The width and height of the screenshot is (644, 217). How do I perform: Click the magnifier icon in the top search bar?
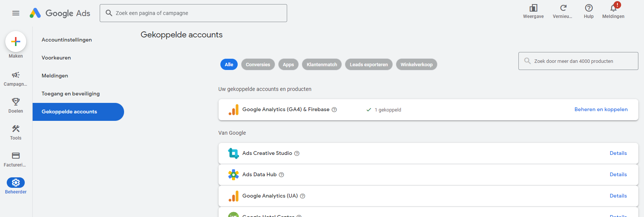tap(109, 13)
